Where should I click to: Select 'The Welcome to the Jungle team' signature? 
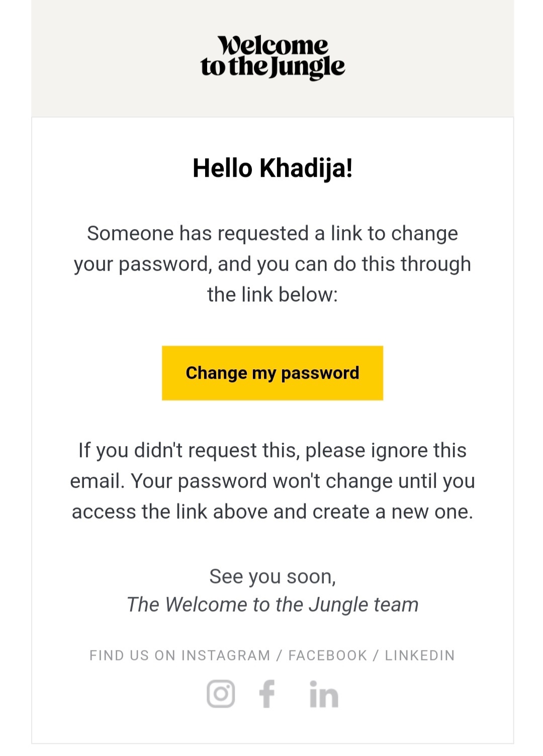[273, 605]
